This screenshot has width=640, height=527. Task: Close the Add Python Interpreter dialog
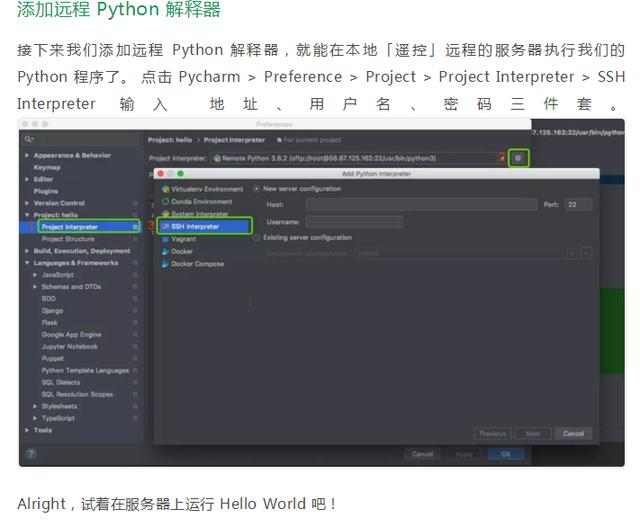(161, 174)
